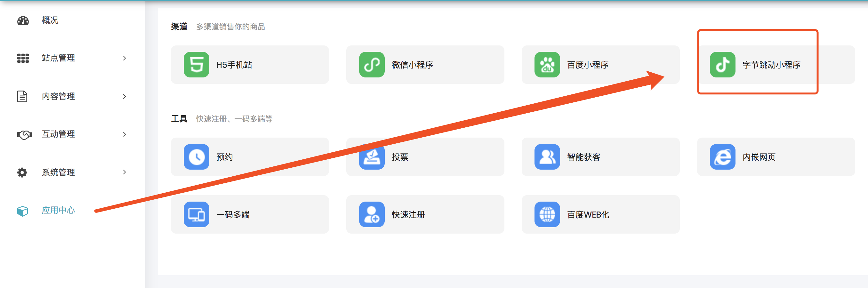Open the 一码多端 devices icon

point(197,215)
